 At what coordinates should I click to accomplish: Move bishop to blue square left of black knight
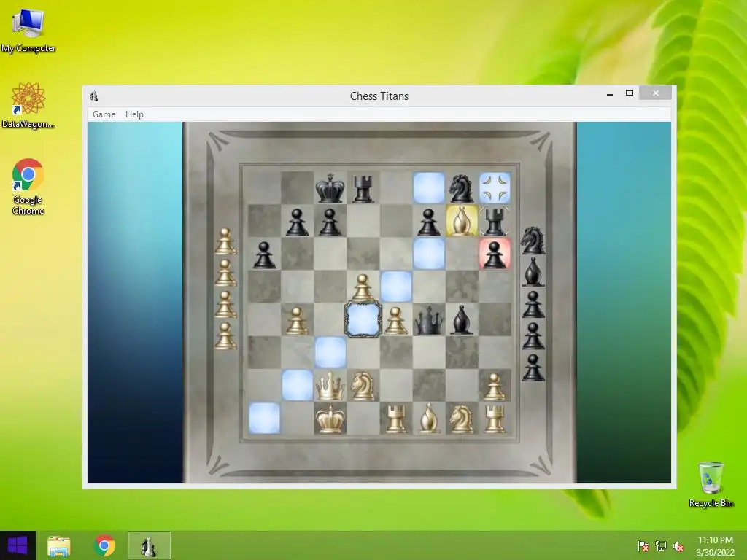pyautogui.click(x=429, y=187)
